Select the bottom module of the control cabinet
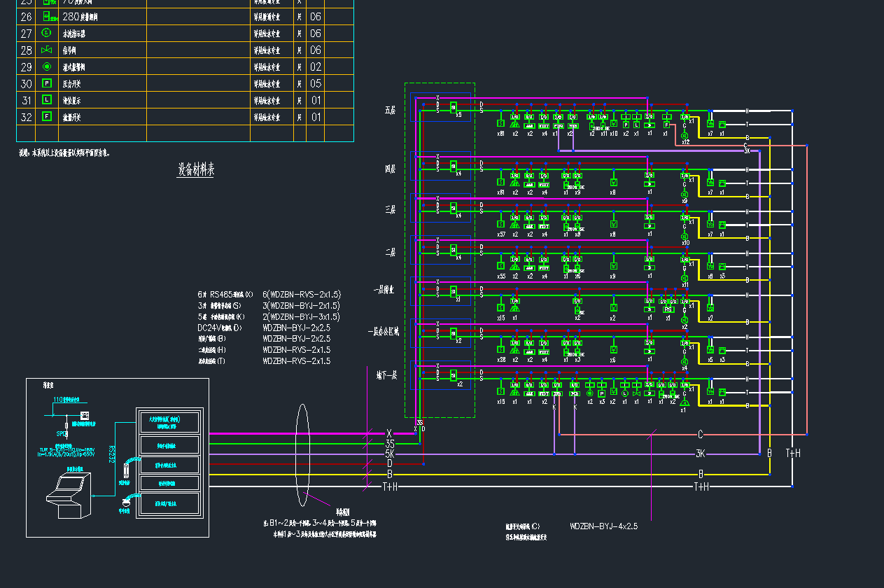884x588 pixels. pyautogui.click(x=169, y=503)
